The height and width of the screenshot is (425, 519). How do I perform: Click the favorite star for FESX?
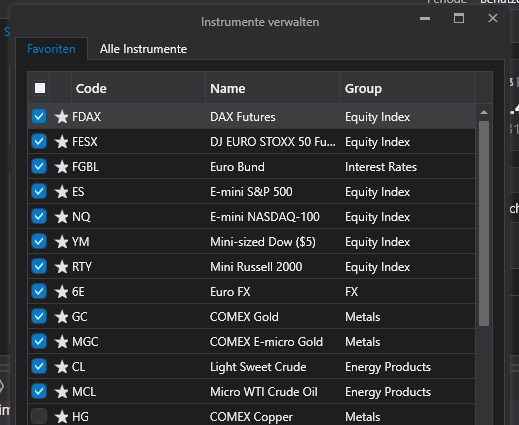(x=62, y=142)
